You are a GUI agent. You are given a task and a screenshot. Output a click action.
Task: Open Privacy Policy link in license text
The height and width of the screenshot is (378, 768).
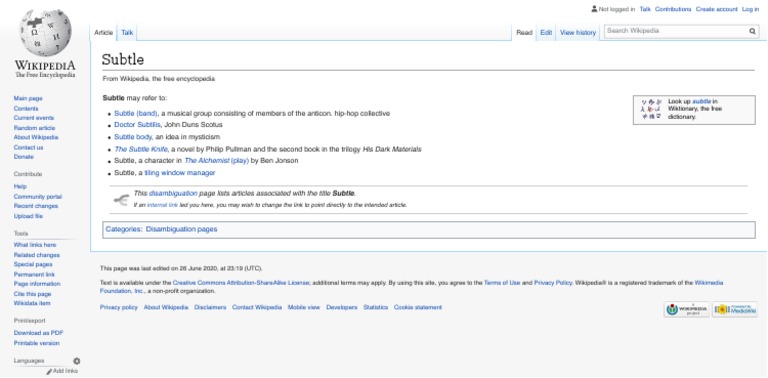(552, 283)
